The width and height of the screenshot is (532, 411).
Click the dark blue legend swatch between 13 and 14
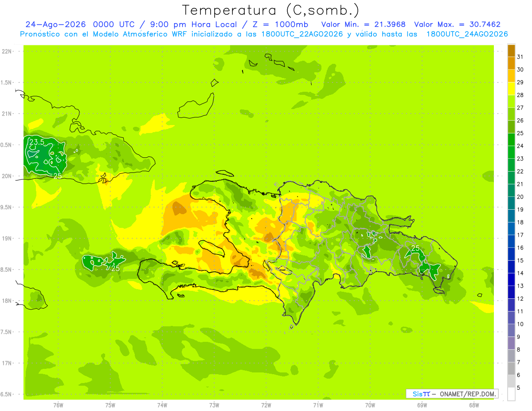click(x=511, y=279)
